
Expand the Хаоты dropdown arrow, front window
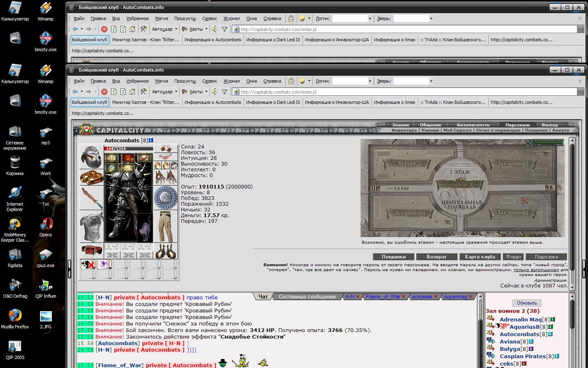coord(206,92)
